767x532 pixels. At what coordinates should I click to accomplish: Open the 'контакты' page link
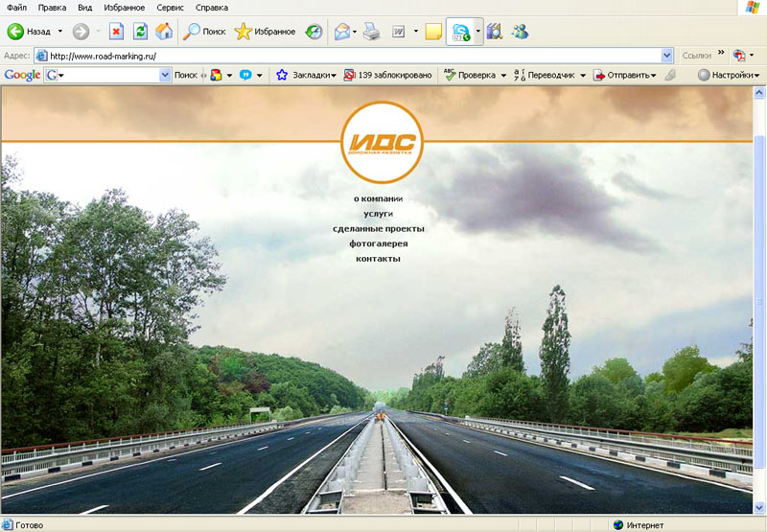pyautogui.click(x=378, y=259)
